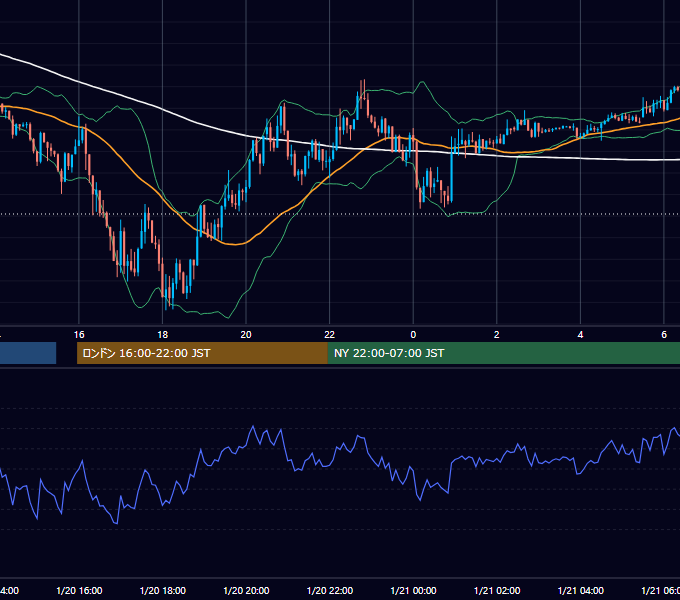Image resolution: width=680 pixels, height=600 pixels.
Task: Click the blue session bar left of ロンドン
Action: [28, 353]
